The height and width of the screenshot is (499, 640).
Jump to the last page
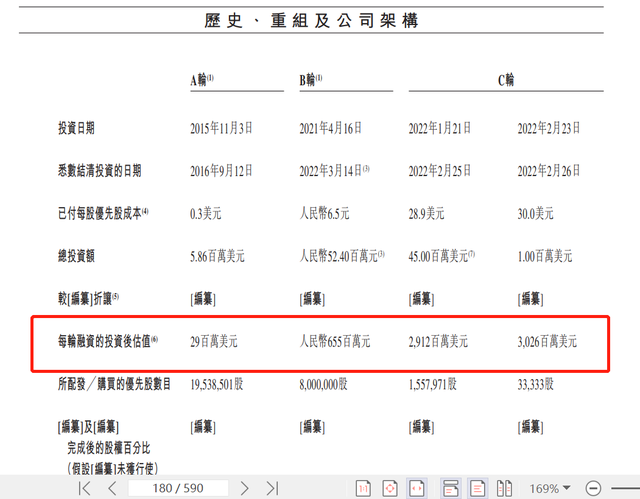pos(271,488)
